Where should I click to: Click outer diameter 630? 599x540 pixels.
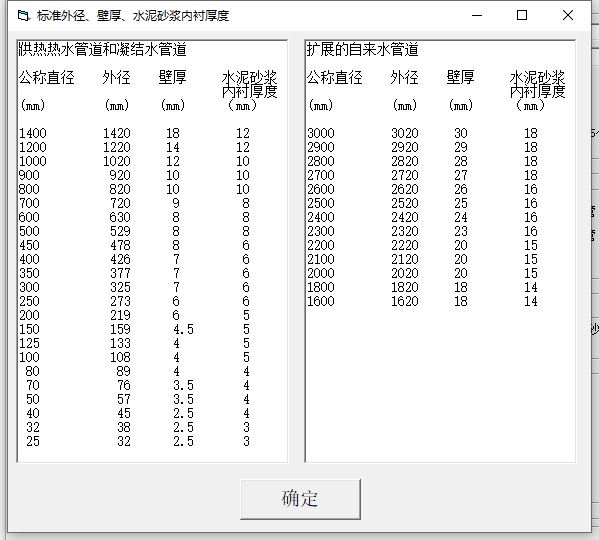[120, 217]
